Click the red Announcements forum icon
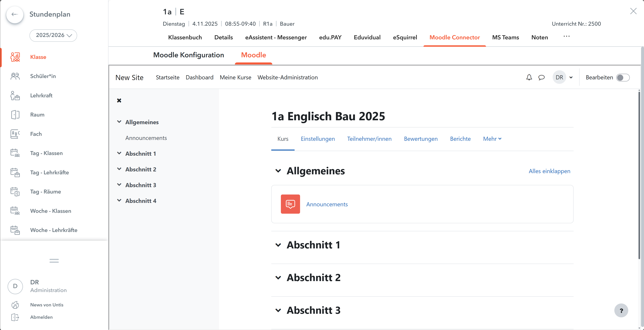 [290, 204]
